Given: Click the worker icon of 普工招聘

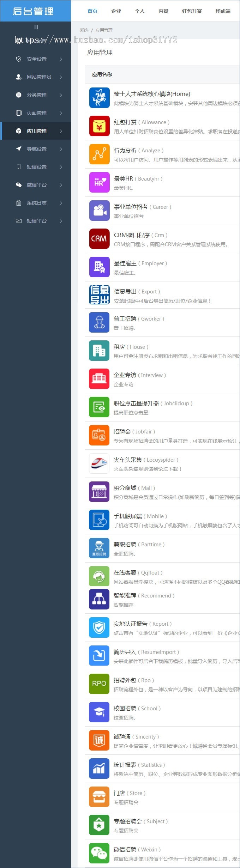Looking at the screenshot, I should pos(99,322).
